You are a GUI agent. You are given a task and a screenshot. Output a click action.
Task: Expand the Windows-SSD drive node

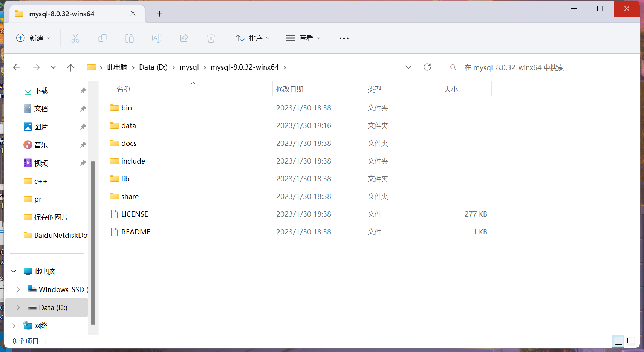tap(18, 289)
